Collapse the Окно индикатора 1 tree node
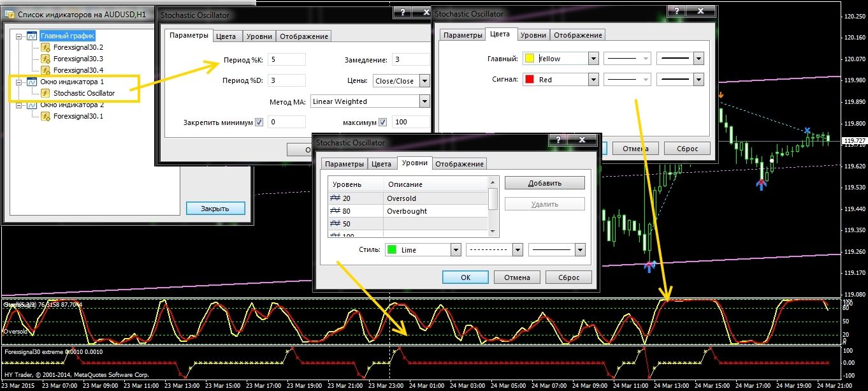Image resolution: width=868 pixels, height=391 pixels. click(20, 82)
